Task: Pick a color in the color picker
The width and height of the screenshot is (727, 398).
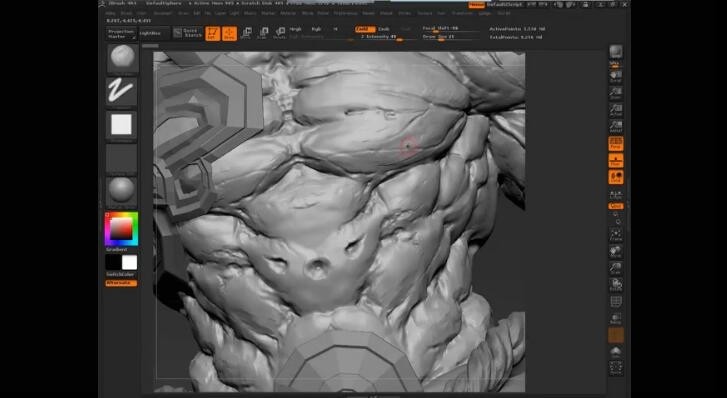Action: tap(121, 229)
